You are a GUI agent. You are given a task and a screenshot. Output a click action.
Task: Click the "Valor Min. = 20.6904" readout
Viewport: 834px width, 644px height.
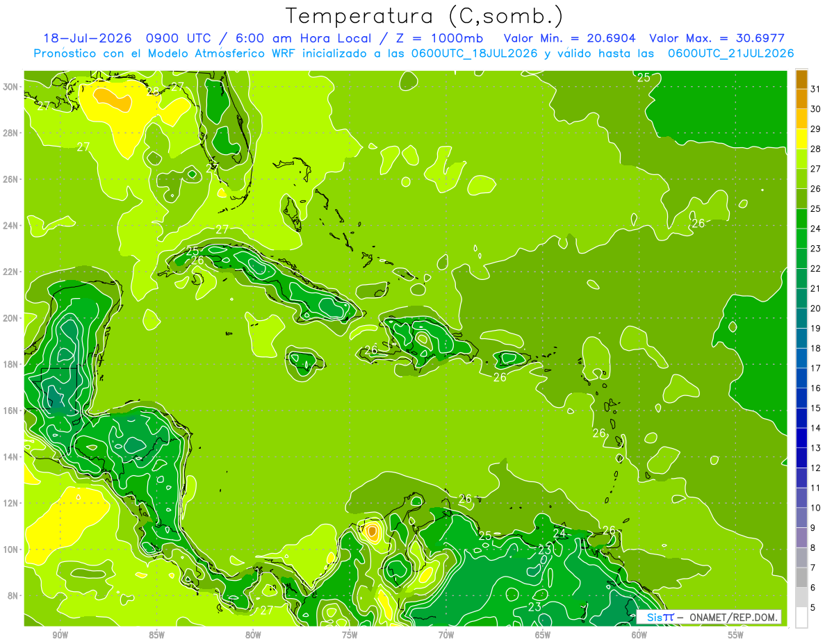571,38
